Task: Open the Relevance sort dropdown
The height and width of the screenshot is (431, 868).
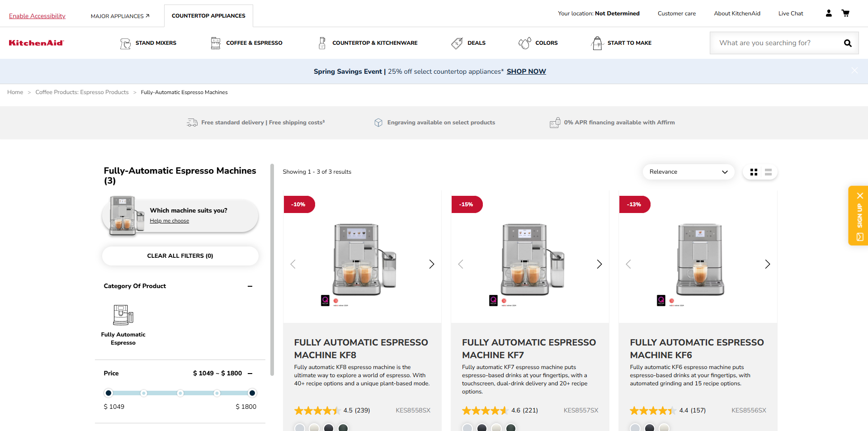Action: (689, 172)
